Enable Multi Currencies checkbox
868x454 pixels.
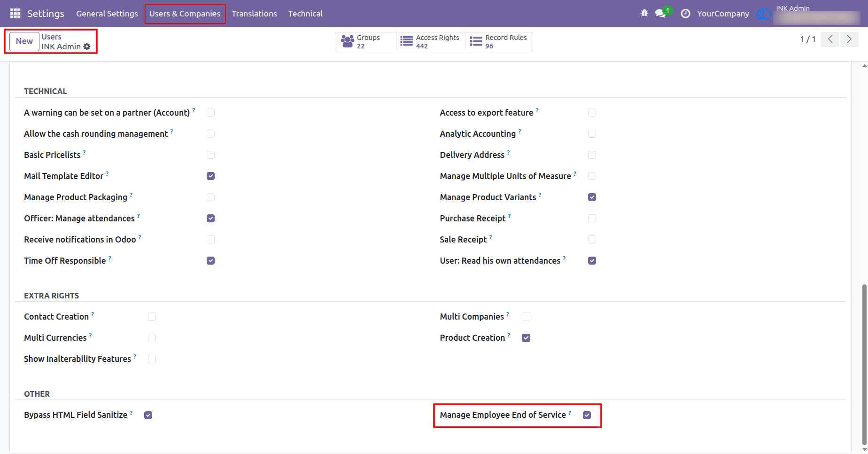(x=152, y=338)
